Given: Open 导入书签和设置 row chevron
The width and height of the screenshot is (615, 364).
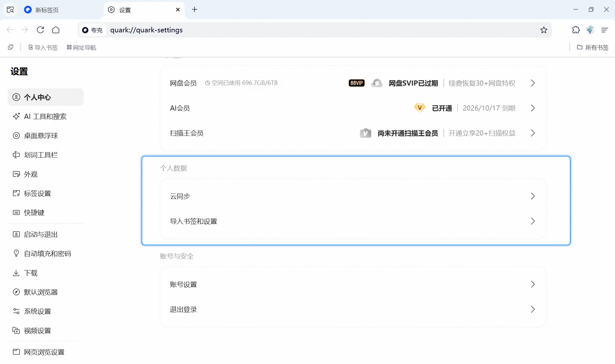Looking at the screenshot, I should coord(533,221).
